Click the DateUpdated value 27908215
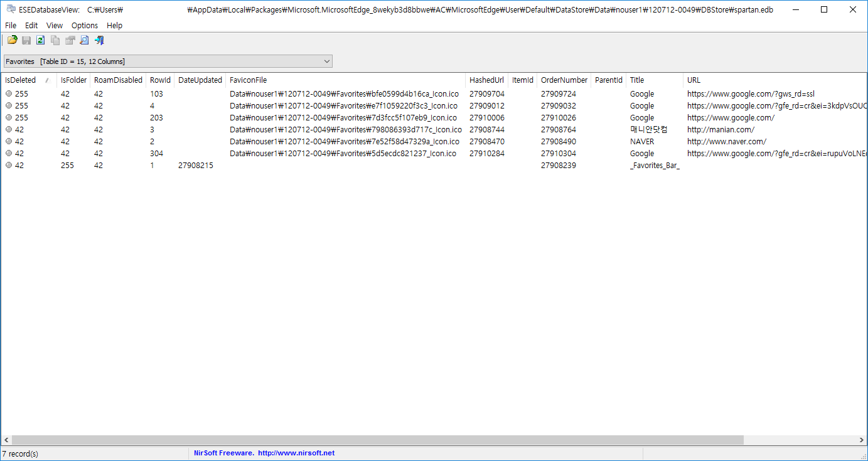This screenshot has height=461, width=868. click(196, 165)
